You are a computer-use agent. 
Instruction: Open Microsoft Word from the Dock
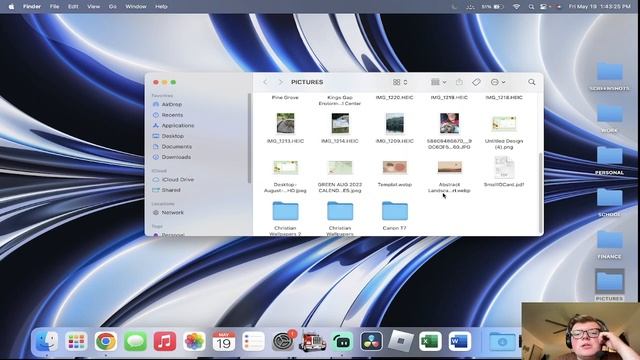460,341
